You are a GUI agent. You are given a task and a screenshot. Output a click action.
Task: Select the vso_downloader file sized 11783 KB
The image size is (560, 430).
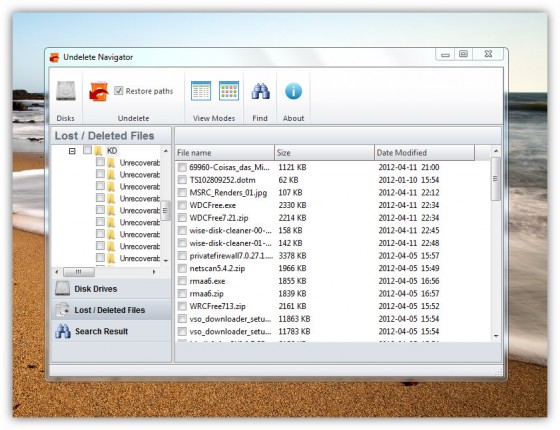tap(230, 331)
